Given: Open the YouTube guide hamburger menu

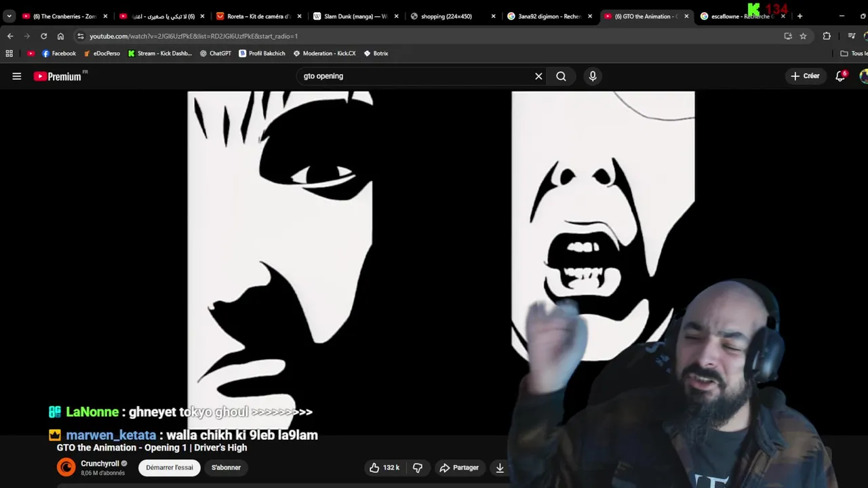Looking at the screenshot, I should (x=17, y=77).
